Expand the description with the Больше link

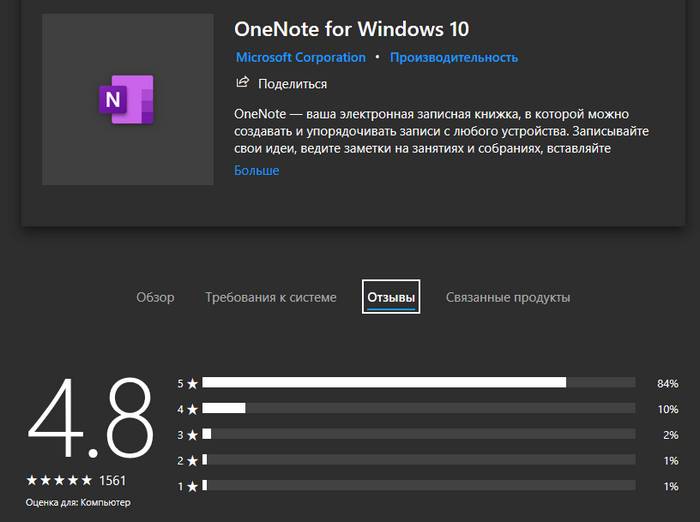click(x=256, y=171)
